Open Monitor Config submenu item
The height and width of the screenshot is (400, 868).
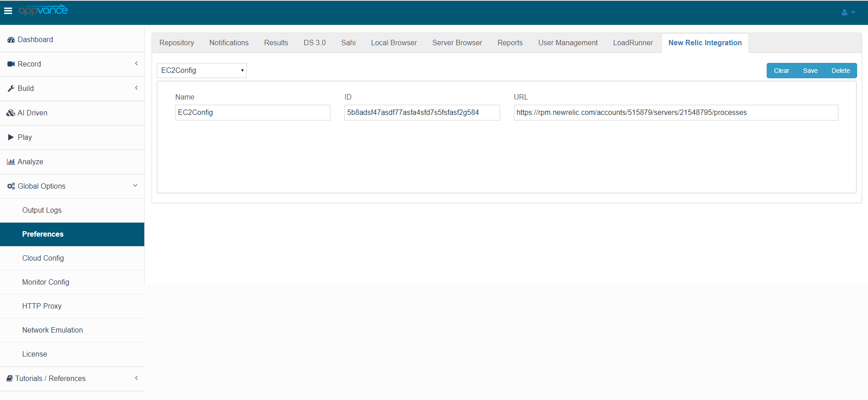coord(72,282)
